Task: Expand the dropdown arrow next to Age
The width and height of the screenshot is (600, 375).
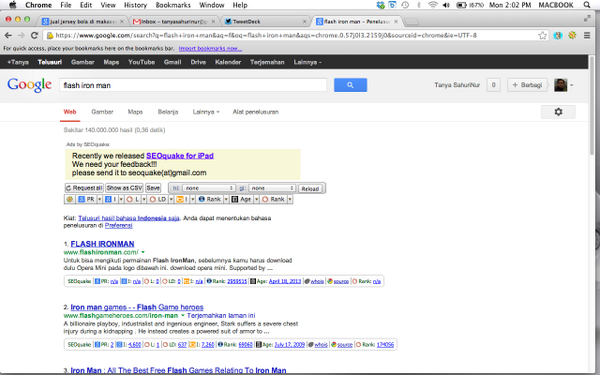Action: click(256, 199)
